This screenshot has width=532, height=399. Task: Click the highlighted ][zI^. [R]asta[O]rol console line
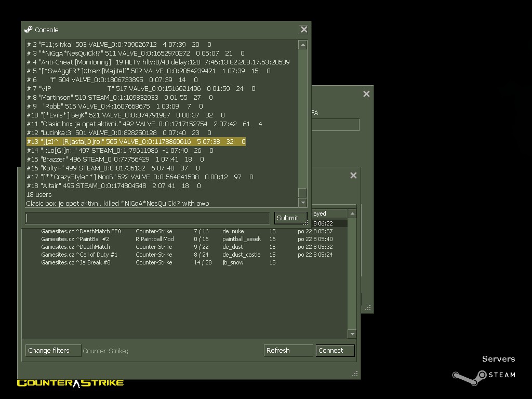coord(136,141)
